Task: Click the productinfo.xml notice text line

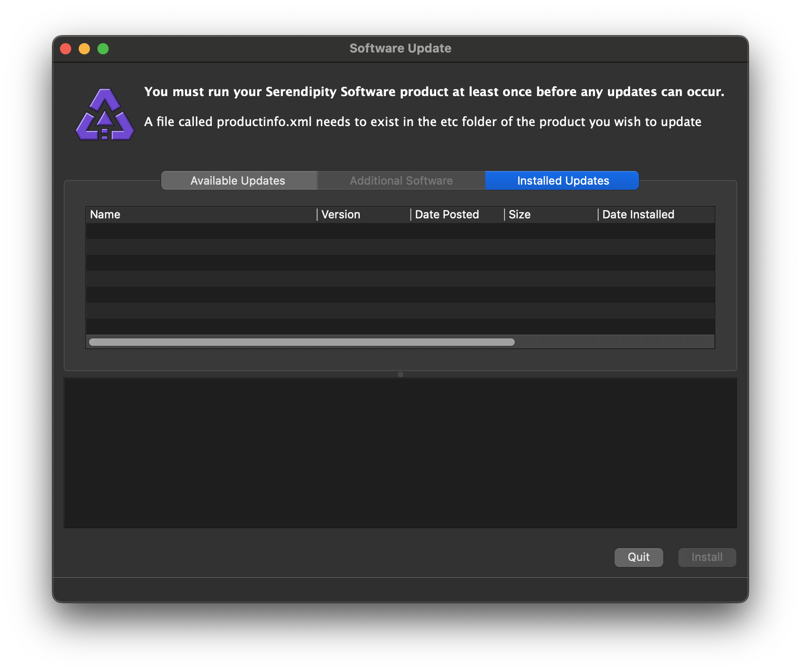Action: pos(423,122)
